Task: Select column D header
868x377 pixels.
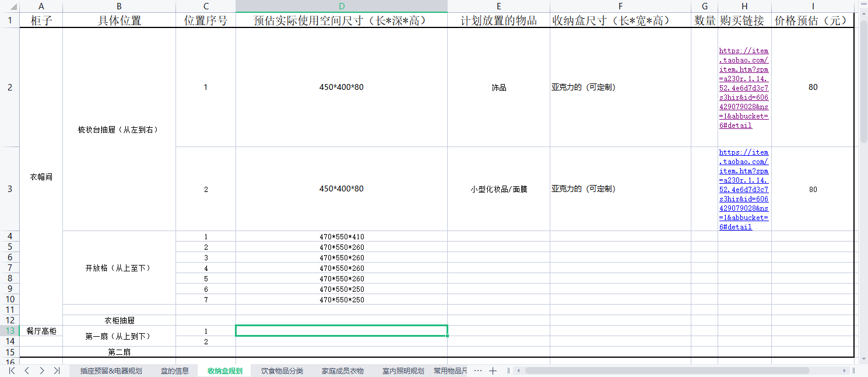Action: 342,6
